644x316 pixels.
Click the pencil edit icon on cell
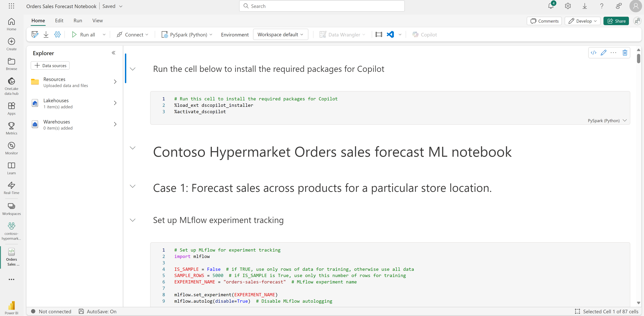click(604, 52)
